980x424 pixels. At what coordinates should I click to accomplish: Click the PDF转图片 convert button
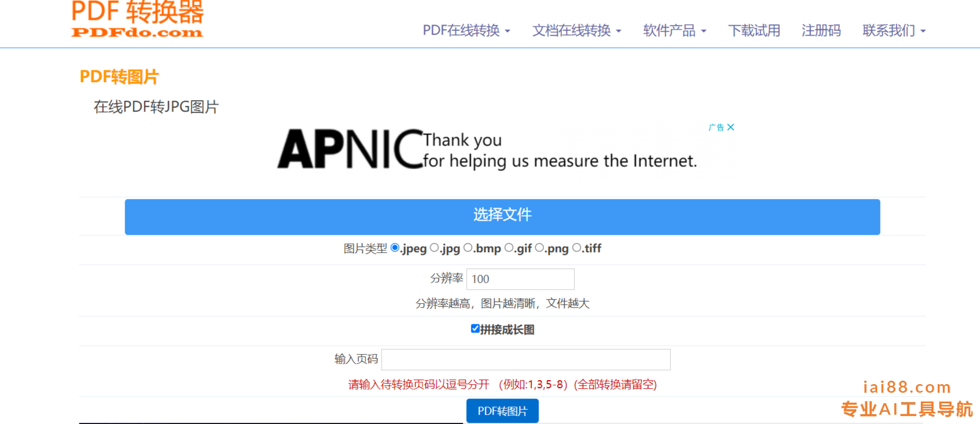coord(502,411)
